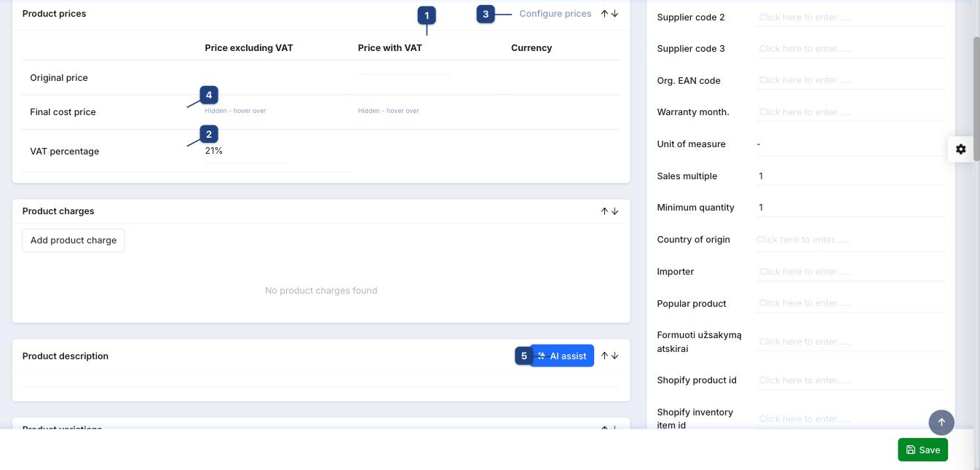Click the scroll-to-top arrow button
This screenshot has height=470, width=980.
pos(941,422)
